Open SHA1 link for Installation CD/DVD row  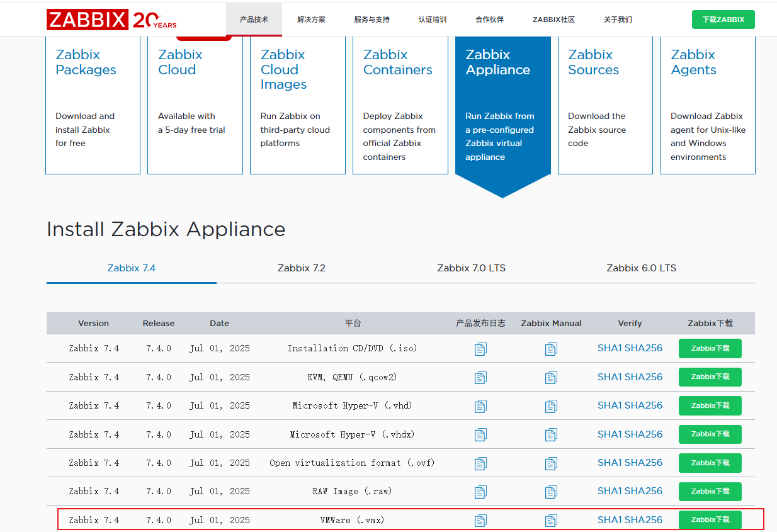[x=610, y=348]
